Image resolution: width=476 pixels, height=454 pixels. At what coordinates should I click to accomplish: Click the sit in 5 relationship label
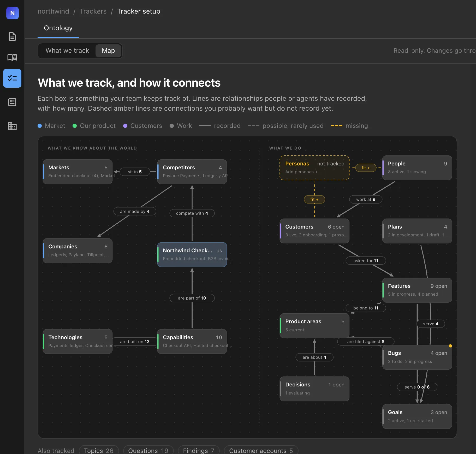point(135,172)
